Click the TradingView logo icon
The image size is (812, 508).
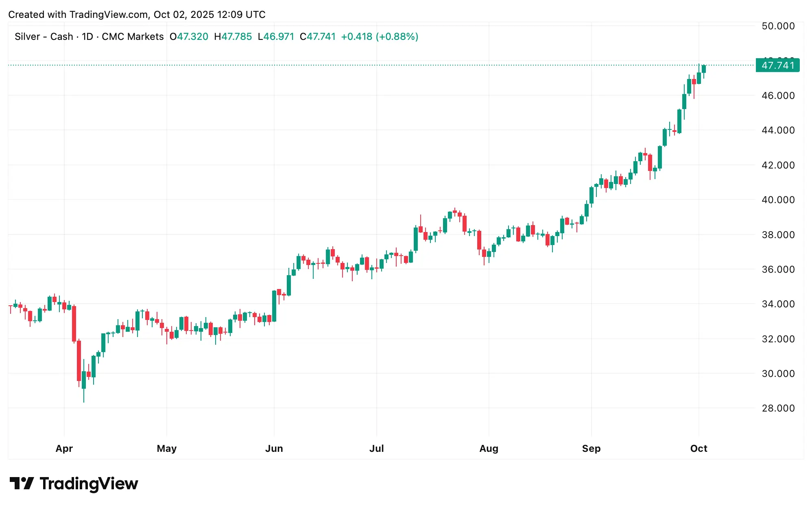[22, 483]
